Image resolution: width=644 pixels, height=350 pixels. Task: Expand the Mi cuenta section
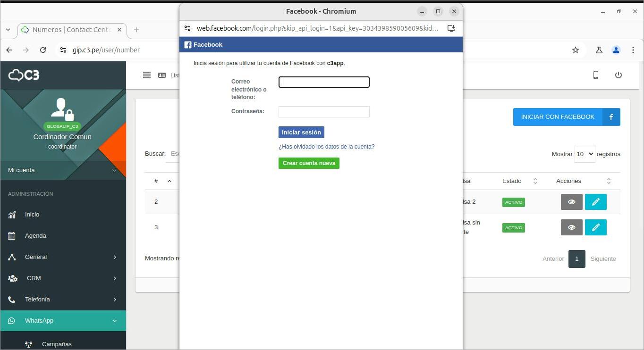click(63, 170)
